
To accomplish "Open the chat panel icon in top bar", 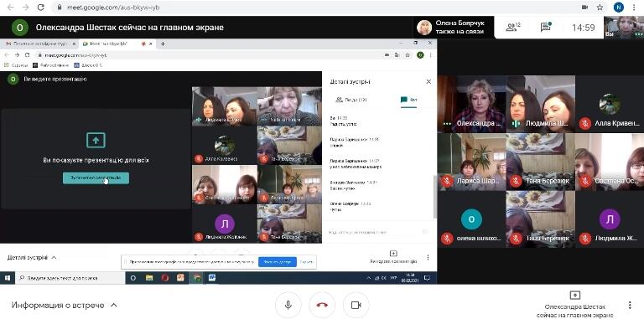I will click(546, 28).
